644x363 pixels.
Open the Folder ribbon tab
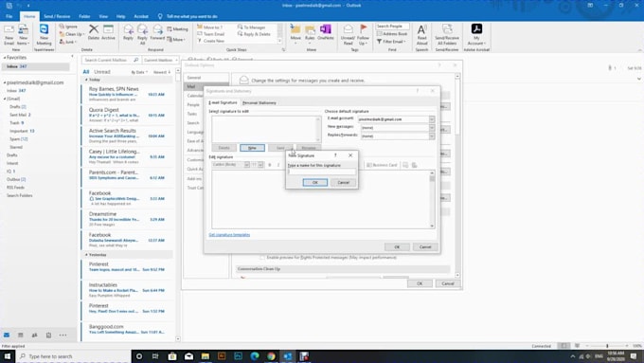84,16
